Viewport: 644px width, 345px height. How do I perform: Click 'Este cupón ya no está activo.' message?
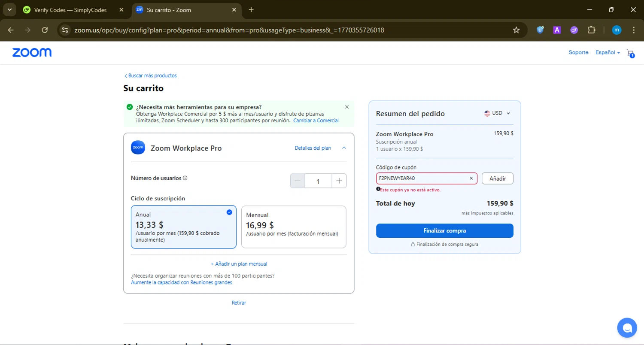coord(410,190)
